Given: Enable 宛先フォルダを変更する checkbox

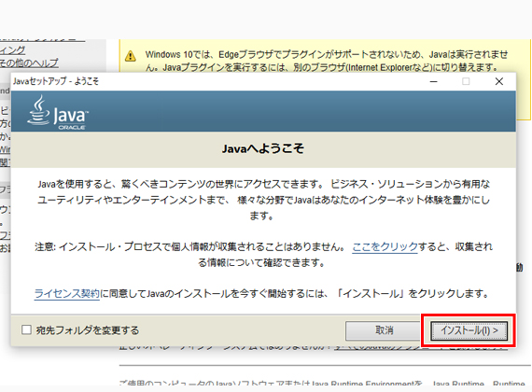Looking at the screenshot, I should [26, 329].
